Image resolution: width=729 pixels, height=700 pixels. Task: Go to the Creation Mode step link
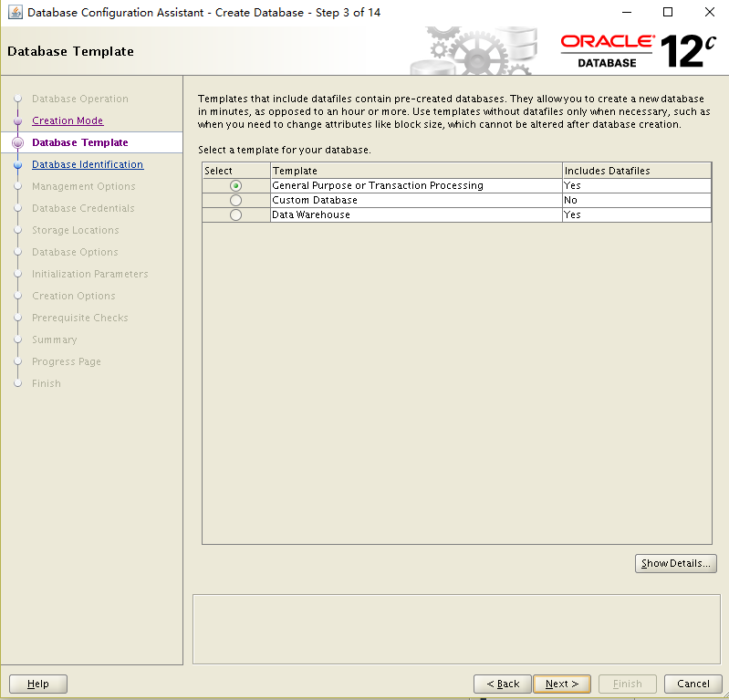click(x=68, y=120)
